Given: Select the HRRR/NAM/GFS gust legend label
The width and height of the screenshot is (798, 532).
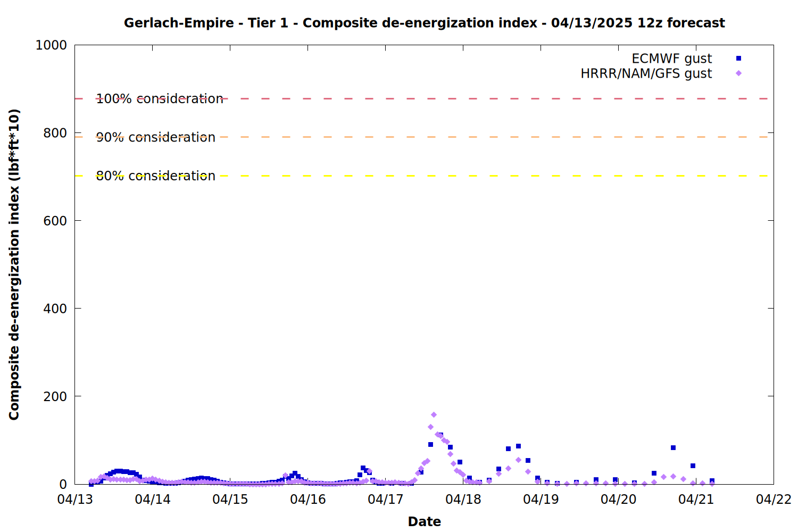Looking at the screenshot, I should pyautogui.click(x=646, y=73).
